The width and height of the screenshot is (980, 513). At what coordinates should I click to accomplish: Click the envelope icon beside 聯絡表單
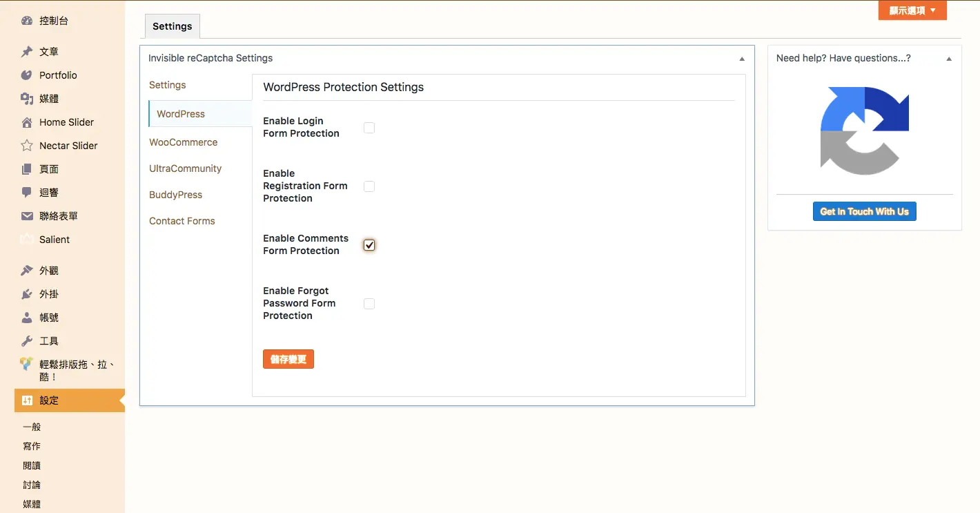coord(27,216)
